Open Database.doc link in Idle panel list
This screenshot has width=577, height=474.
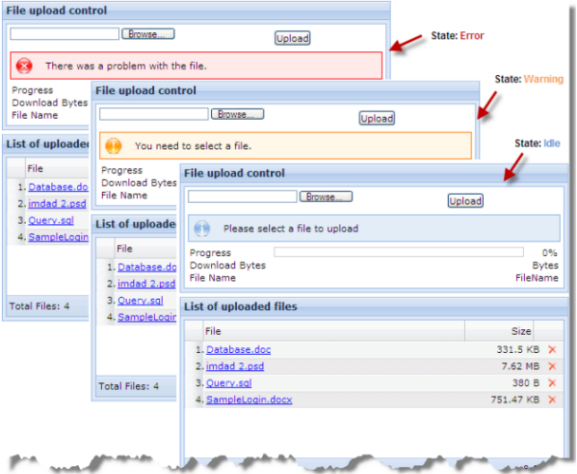click(x=238, y=350)
